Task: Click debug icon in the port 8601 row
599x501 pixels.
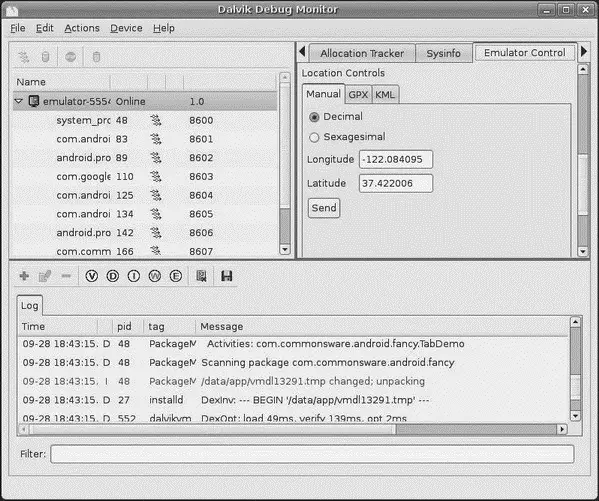Action: click(155, 139)
